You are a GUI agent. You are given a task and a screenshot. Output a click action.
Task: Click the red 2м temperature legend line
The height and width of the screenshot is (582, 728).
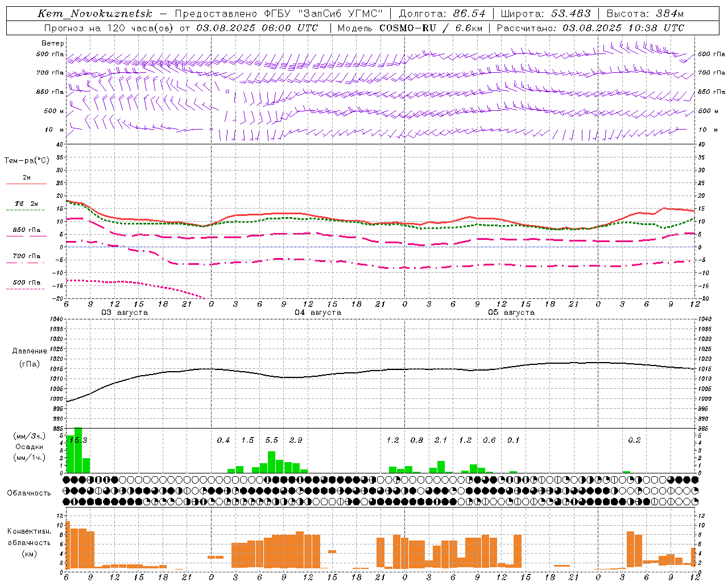[x=26, y=184]
